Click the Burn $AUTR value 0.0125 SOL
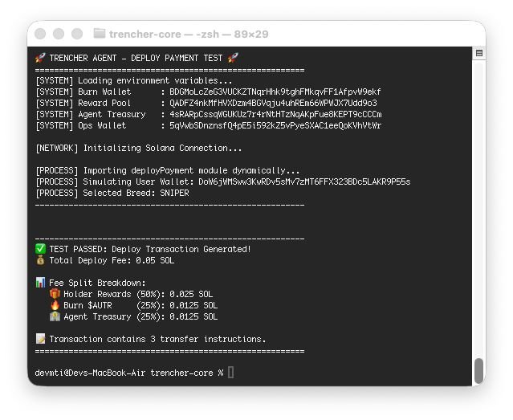 point(193,305)
